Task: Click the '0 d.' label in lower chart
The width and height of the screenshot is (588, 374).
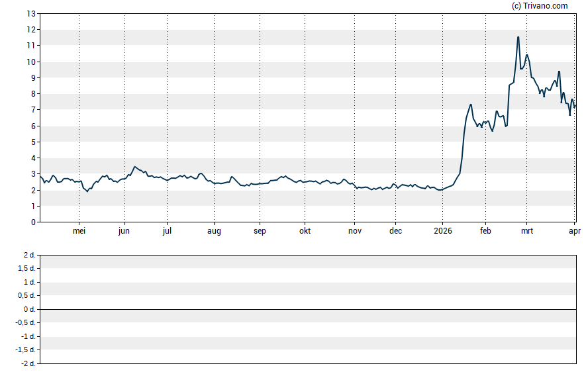Action: click(29, 310)
